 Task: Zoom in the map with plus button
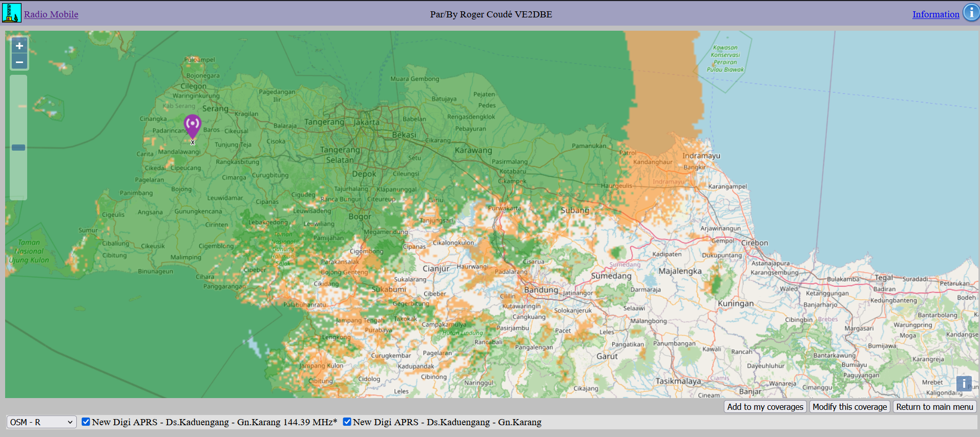[x=19, y=46]
